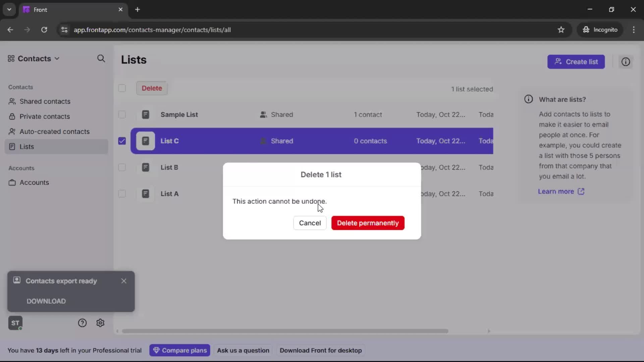This screenshot has width=644, height=362.
Task: Open the browser tab search dropdown
Action: tap(9, 9)
